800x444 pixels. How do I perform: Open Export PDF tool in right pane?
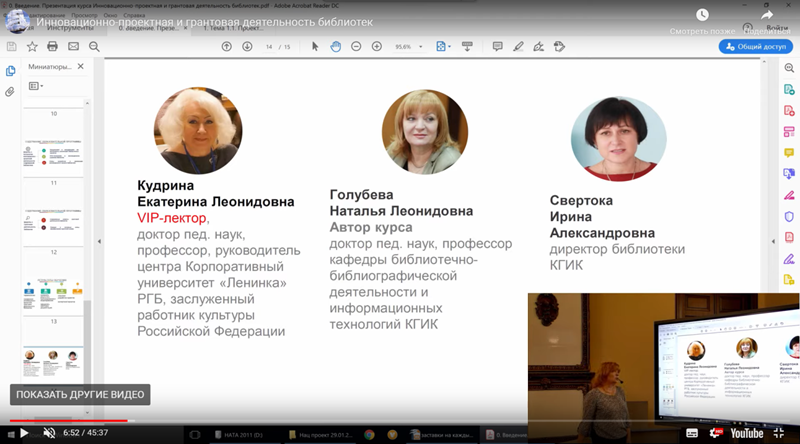click(x=789, y=90)
